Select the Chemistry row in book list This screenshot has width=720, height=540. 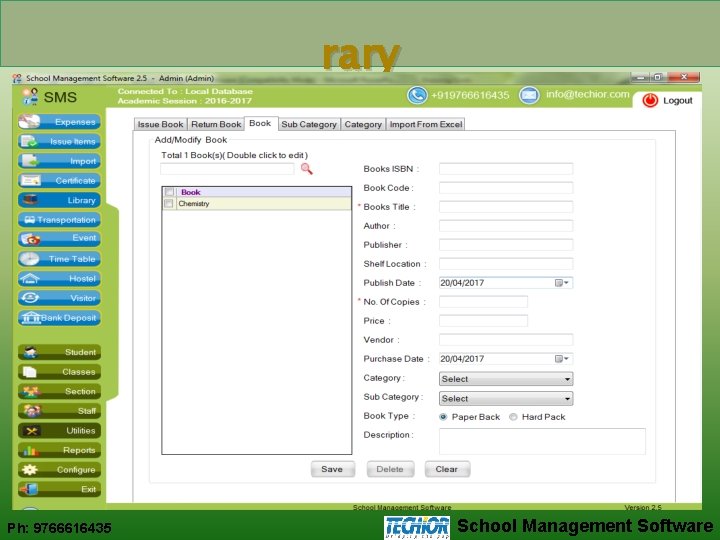[257, 203]
